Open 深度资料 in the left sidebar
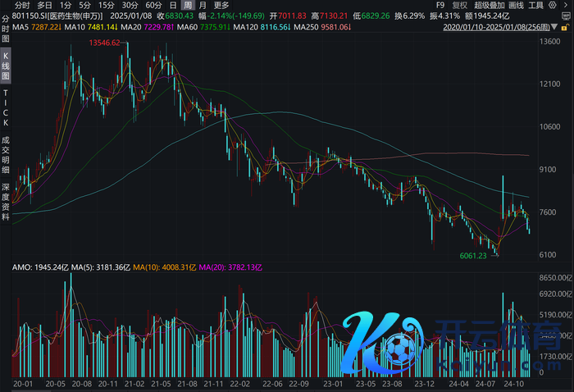Viewport: 574px width, 392px height. 6,198
